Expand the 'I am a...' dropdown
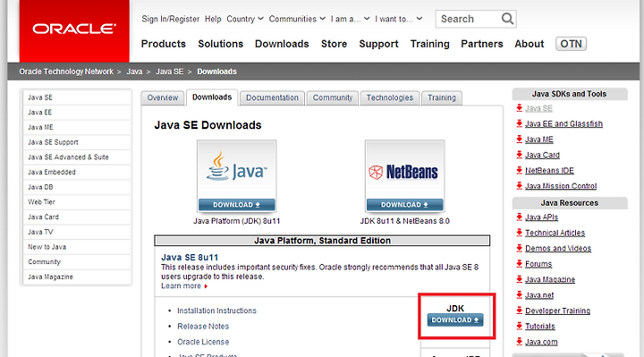The width and height of the screenshot is (644, 357). pyautogui.click(x=350, y=19)
